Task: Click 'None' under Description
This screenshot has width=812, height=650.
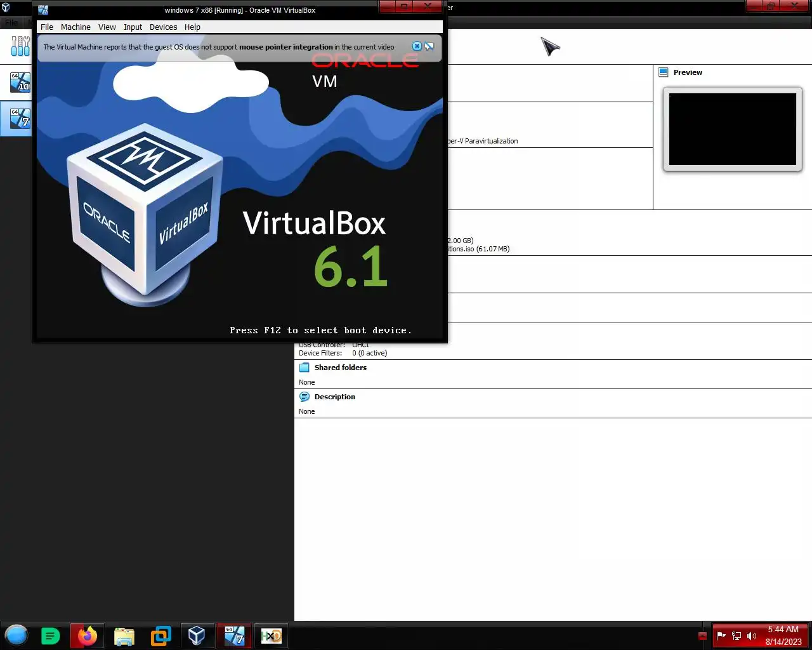Action: click(x=306, y=411)
